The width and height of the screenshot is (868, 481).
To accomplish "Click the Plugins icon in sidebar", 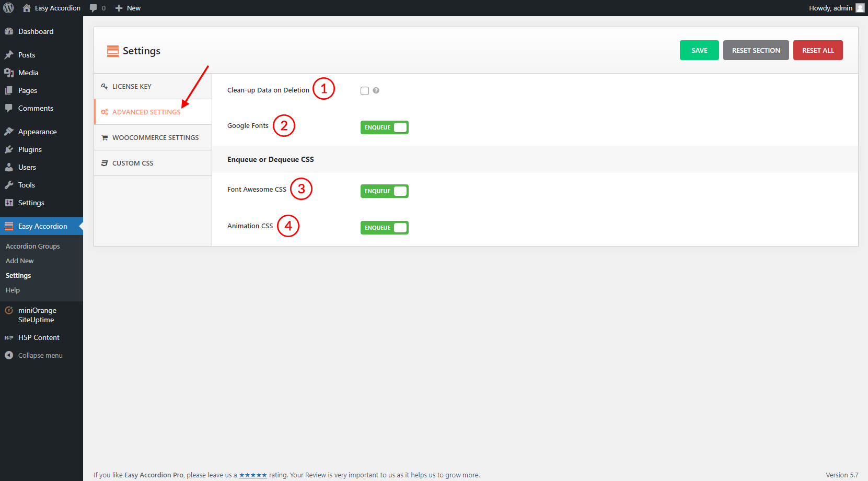I will click(9, 149).
